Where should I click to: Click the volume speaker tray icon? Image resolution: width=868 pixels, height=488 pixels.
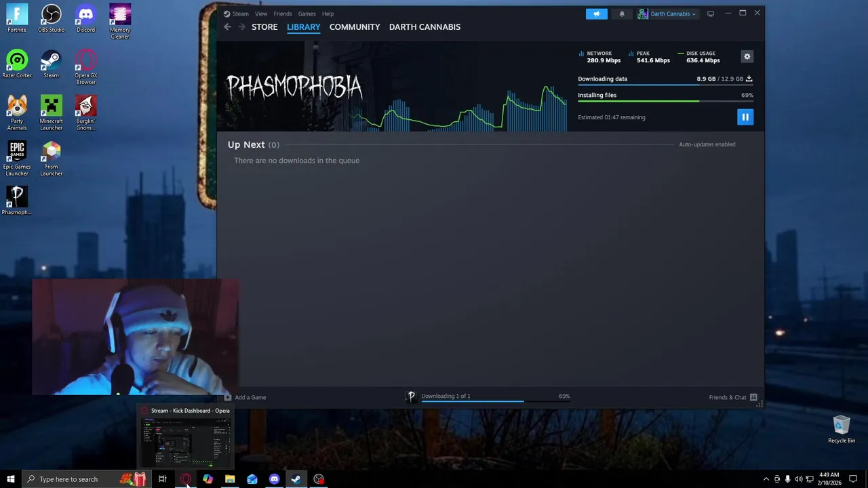[799, 479]
